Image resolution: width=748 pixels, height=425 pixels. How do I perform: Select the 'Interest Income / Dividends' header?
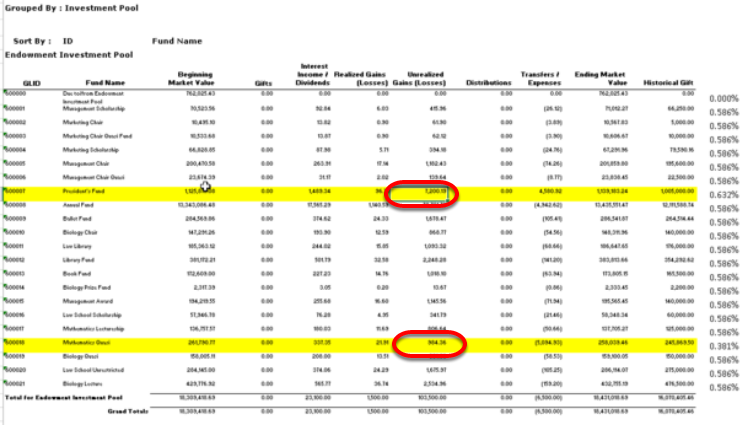pyautogui.click(x=312, y=74)
